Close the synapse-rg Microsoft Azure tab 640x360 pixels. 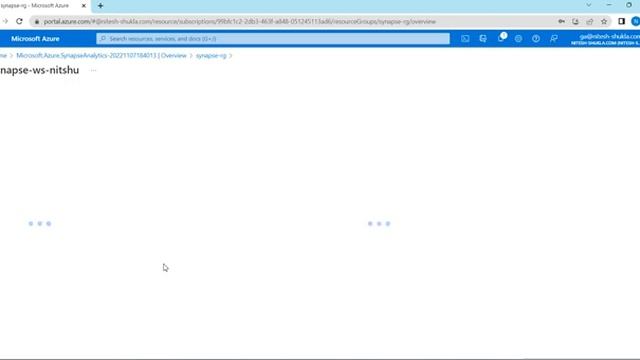coord(84,6)
